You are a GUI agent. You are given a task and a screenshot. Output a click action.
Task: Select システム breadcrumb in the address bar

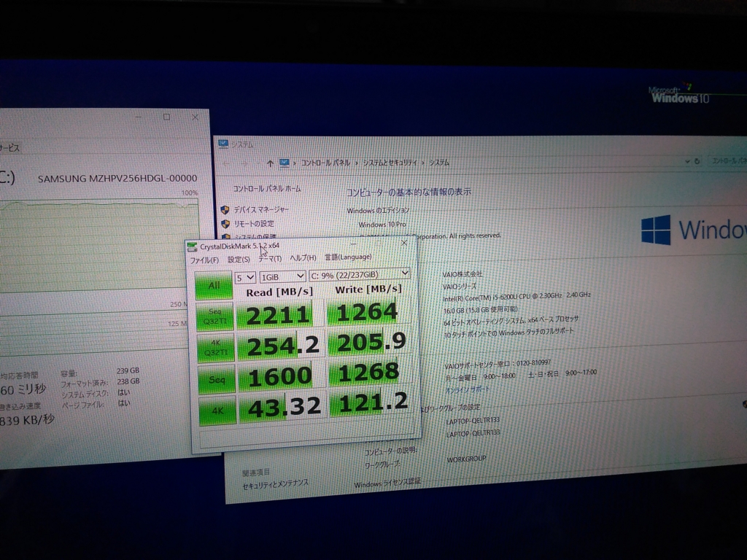(x=439, y=163)
